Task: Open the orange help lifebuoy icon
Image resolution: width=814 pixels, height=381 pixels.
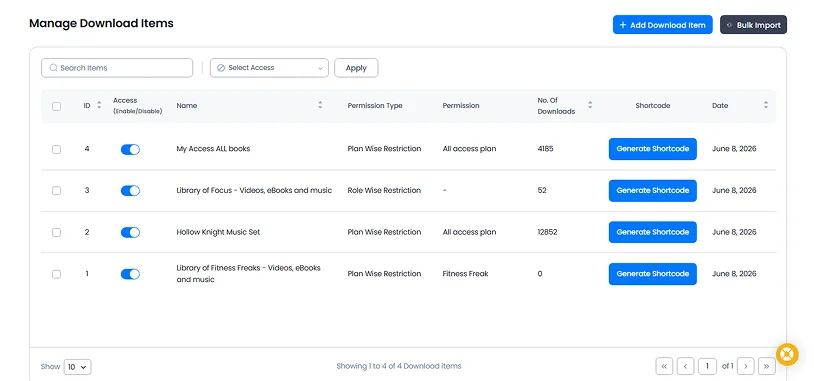Action: (x=787, y=355)
